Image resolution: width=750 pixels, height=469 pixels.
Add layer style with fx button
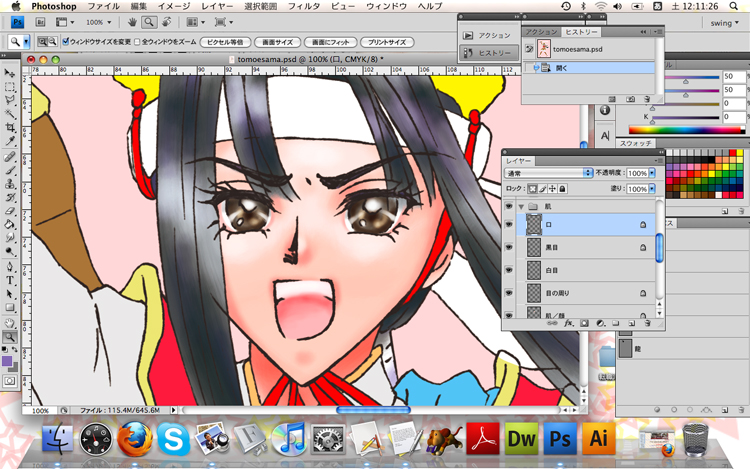coord(568,323)
